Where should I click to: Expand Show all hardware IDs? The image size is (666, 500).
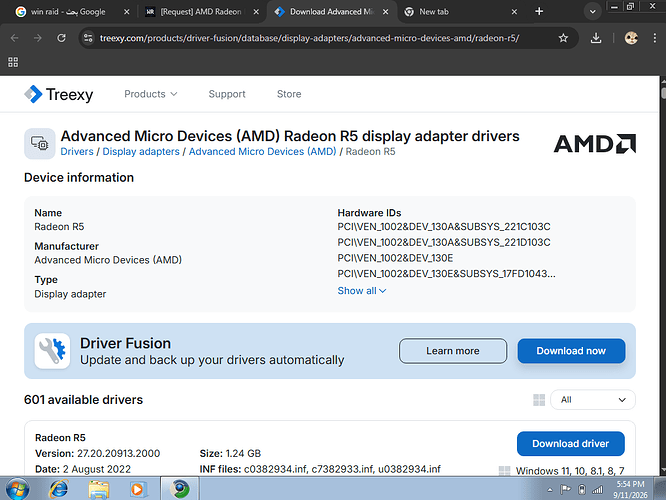coord(361,291)
